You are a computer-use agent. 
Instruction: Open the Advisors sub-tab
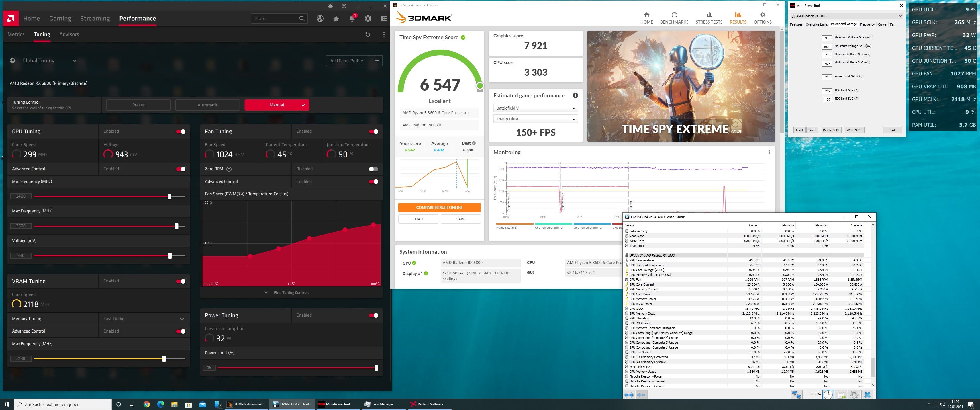(x=69, y=34)
